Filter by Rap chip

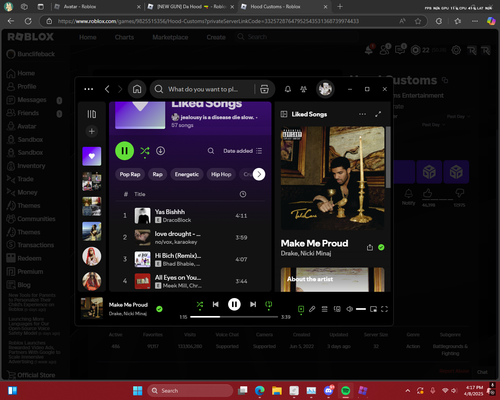[157, 174]
